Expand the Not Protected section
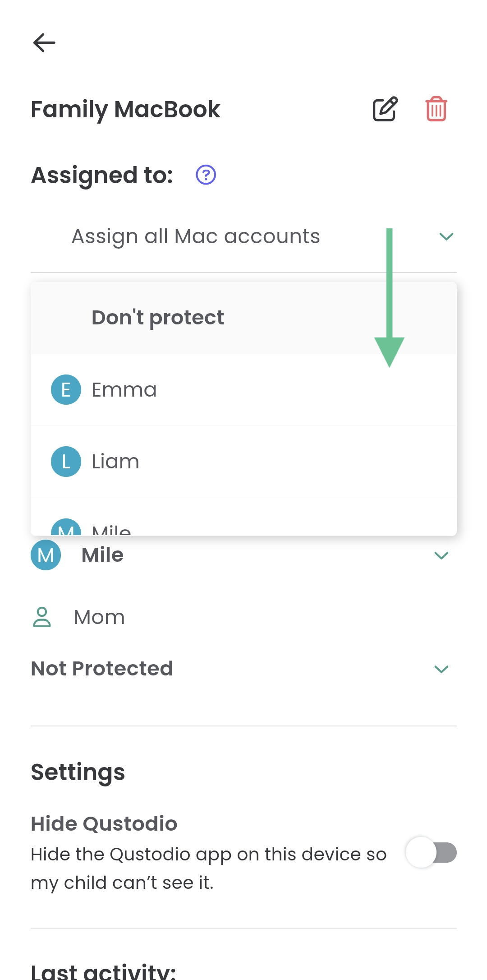This screenshot has height=980, width=487. [441, 669]
